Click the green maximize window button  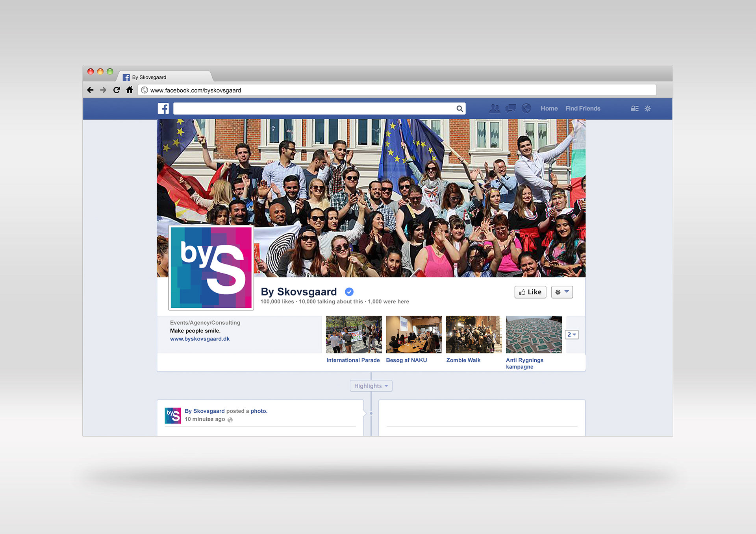[110, 72]
